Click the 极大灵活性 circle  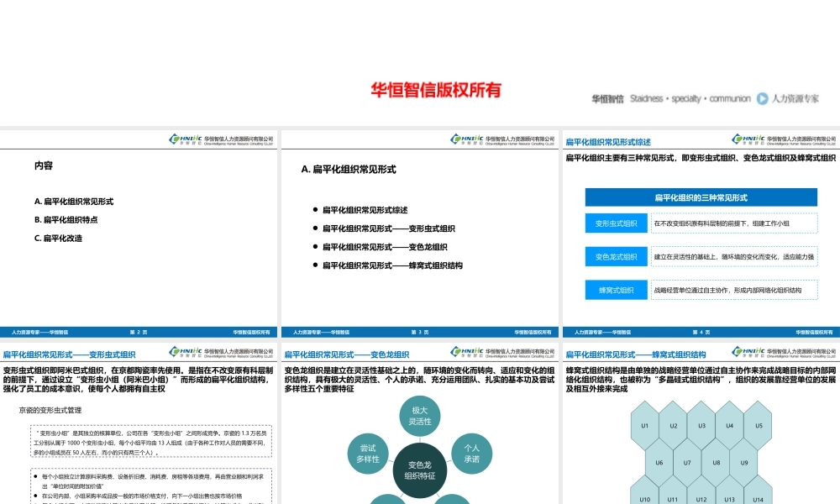420,416
